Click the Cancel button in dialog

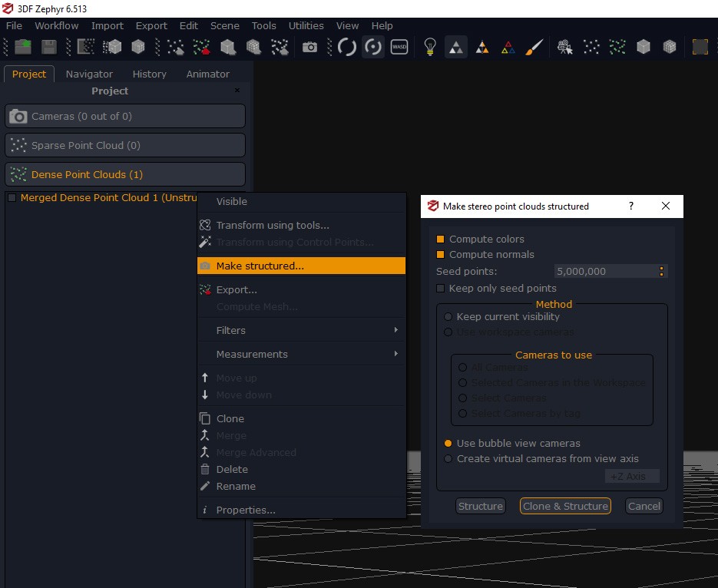(x=644, y=506)
